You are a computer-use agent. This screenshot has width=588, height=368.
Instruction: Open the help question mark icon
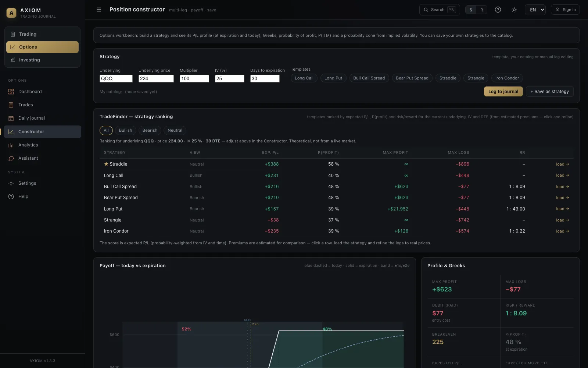tap(498, 10)
